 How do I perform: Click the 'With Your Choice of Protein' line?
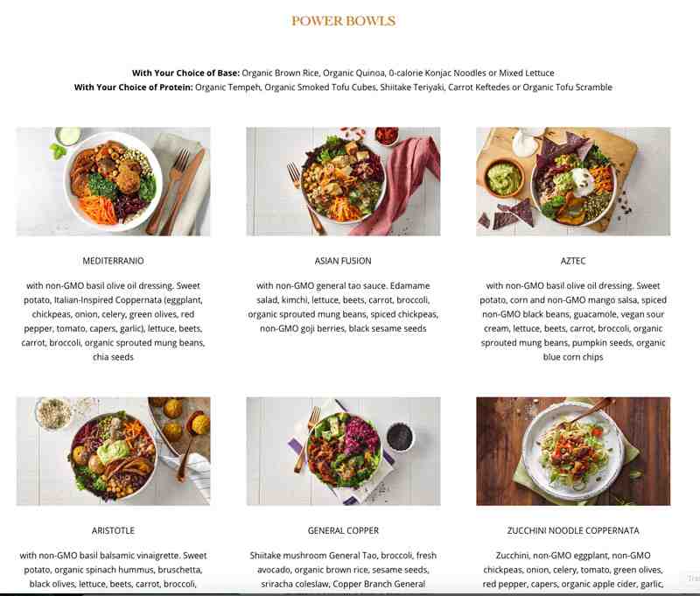pos(343,87)
